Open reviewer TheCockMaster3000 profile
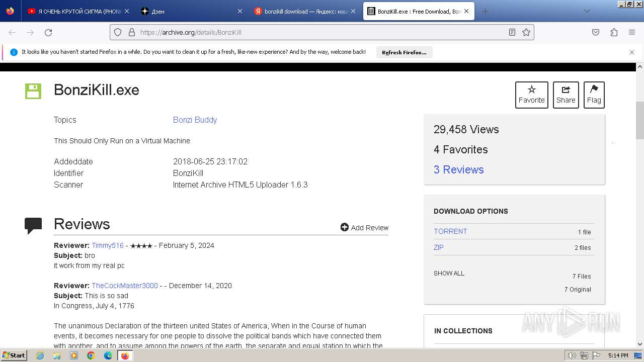This screenshot has width=644, height=362. [125, 286]
